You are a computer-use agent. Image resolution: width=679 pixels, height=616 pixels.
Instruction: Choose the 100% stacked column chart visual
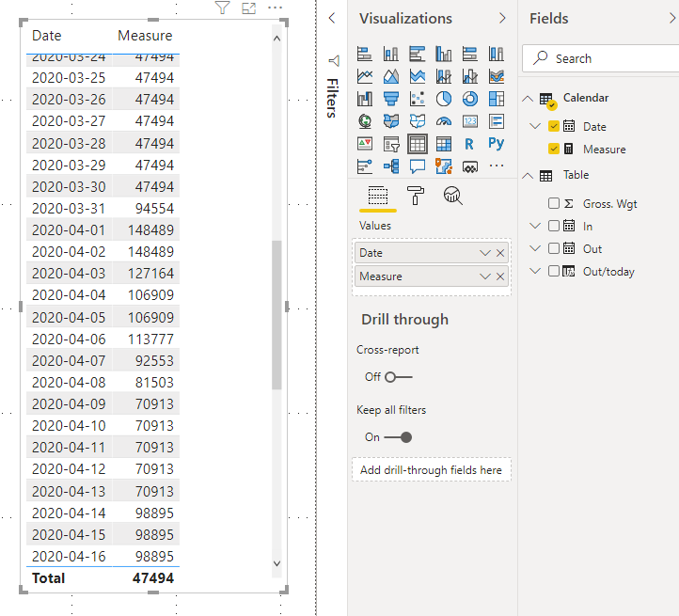497,55
